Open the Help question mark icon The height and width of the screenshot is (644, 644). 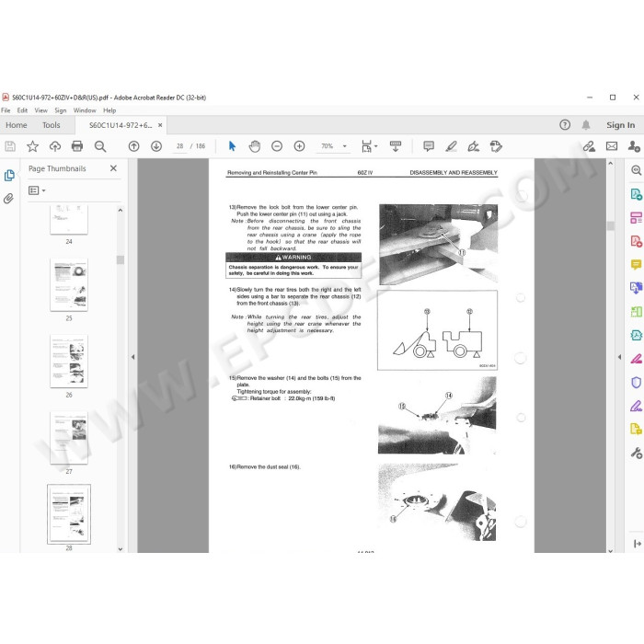(x=565, y=125)
